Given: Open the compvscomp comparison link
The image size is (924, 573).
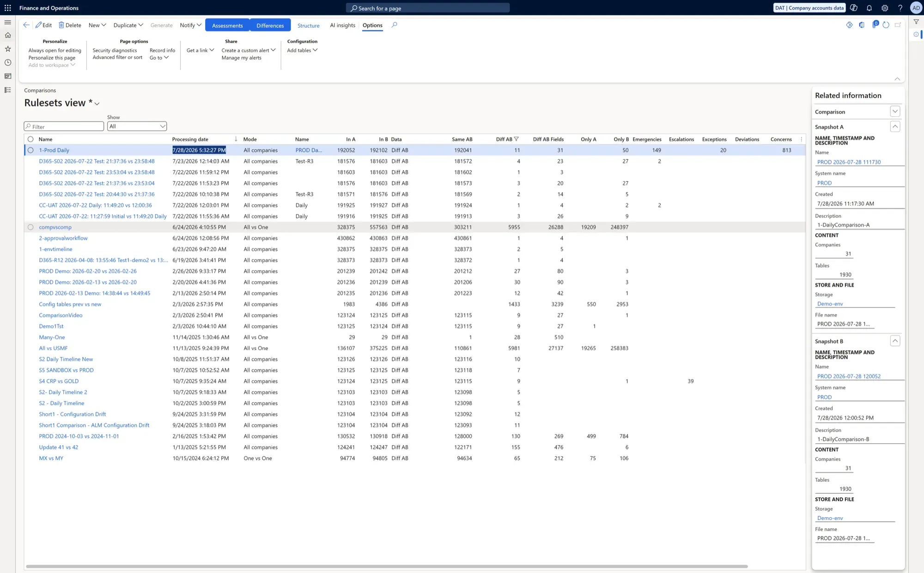Looking at the screenshot, I should click(55, 227).
